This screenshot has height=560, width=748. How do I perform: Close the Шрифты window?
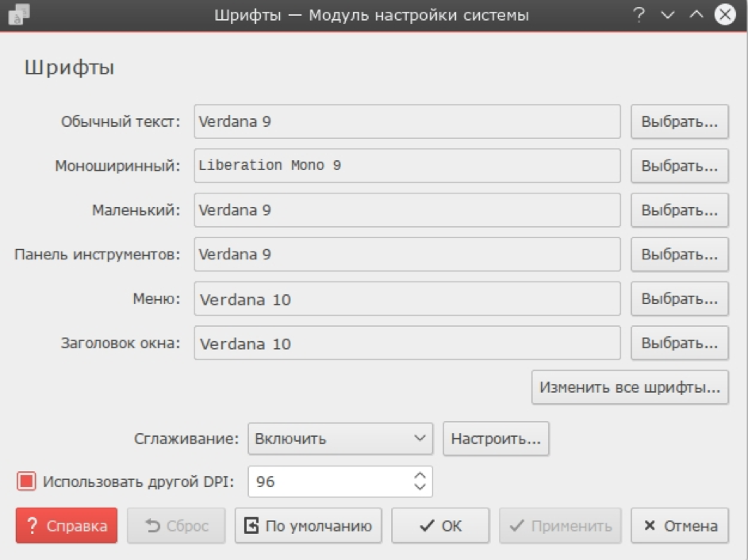(725, 15)
